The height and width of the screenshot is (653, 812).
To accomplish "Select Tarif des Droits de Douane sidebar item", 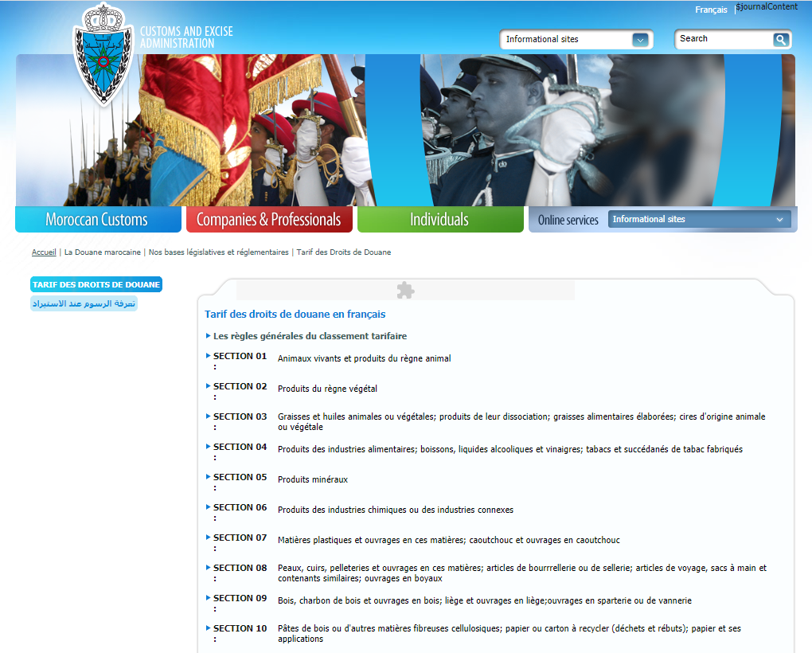I will click(96, 284).
